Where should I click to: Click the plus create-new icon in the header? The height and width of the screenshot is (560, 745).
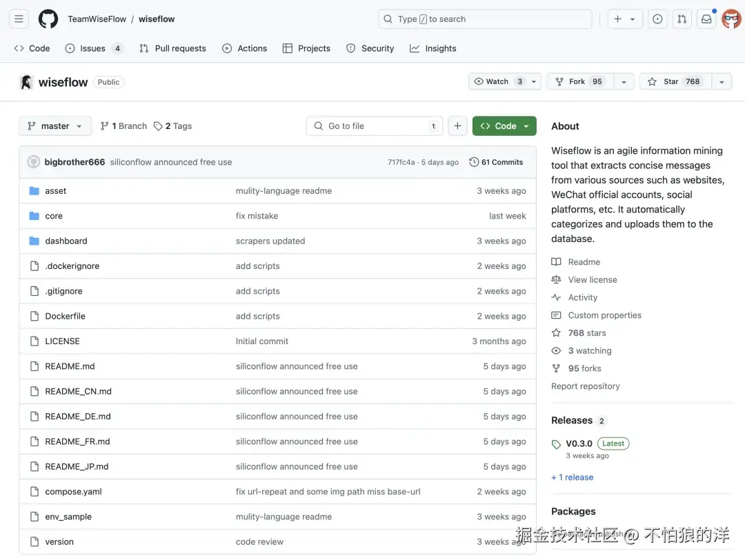pos(617,19)
